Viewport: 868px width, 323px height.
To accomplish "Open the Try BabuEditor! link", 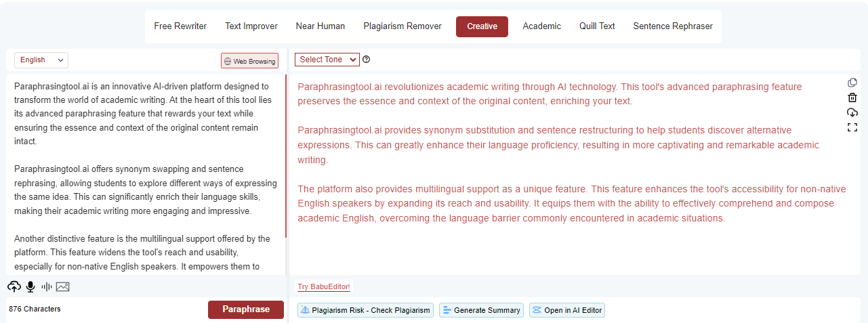I will coord(324,287).
